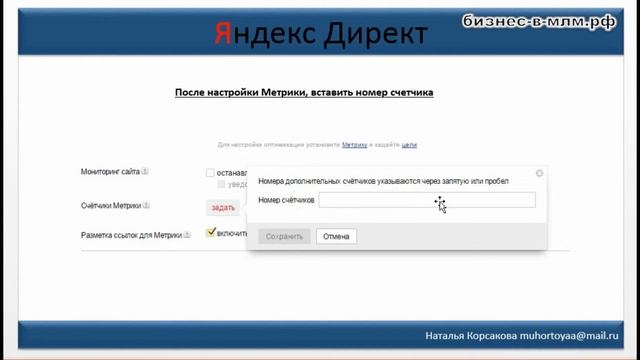Click the muhortoyaa@mail.ru footer text
Screen dimensions: 640x360
tap(569, 336)
